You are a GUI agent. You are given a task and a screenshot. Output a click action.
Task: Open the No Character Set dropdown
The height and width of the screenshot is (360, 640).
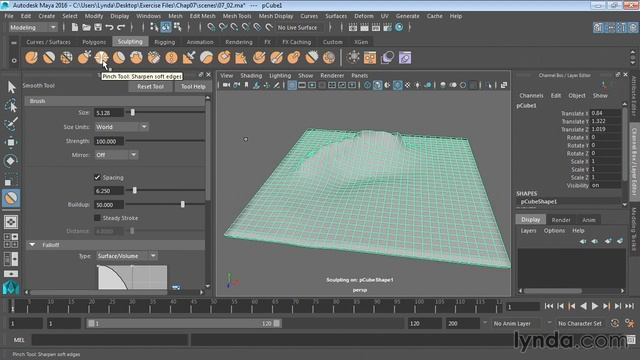(580, 323)
